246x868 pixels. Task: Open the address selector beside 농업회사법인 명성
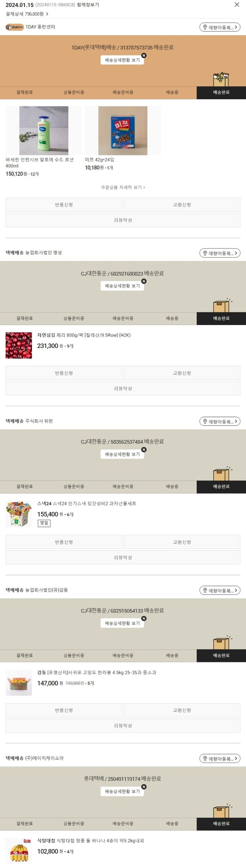point(220,253)
